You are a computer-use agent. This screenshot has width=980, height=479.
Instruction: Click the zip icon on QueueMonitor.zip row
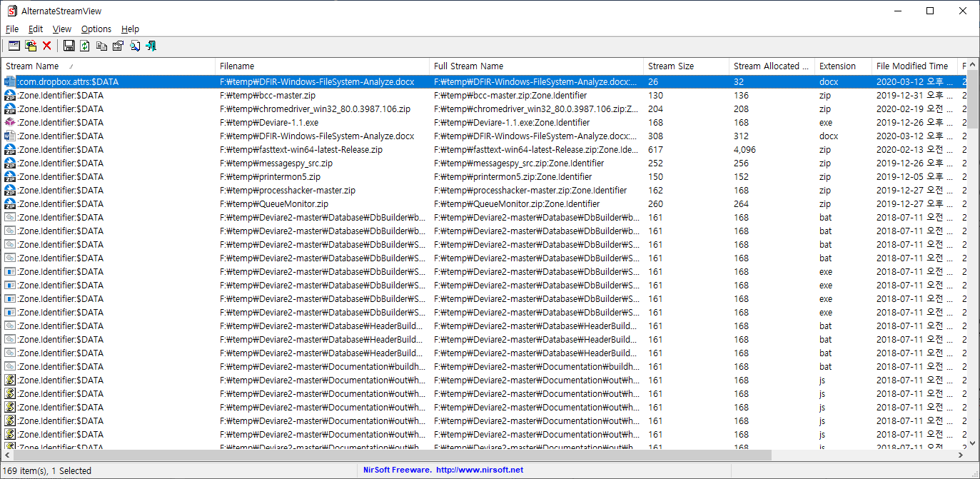point(10,203)
